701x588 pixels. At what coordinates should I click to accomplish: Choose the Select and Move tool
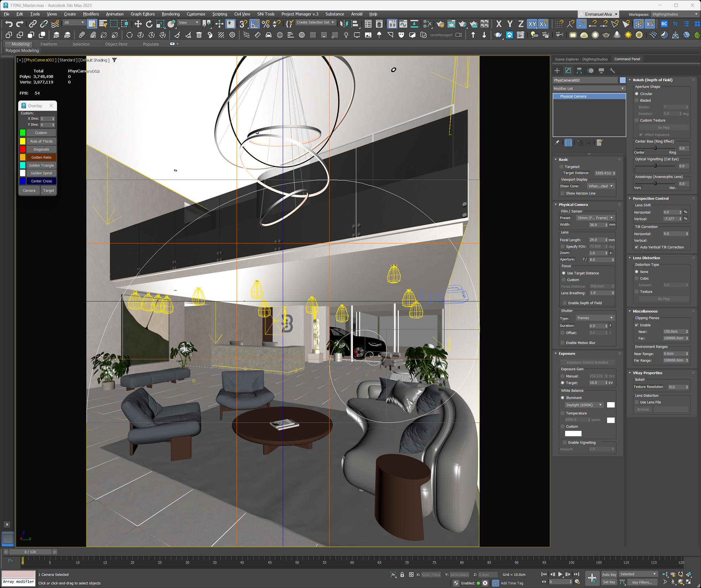138,24
